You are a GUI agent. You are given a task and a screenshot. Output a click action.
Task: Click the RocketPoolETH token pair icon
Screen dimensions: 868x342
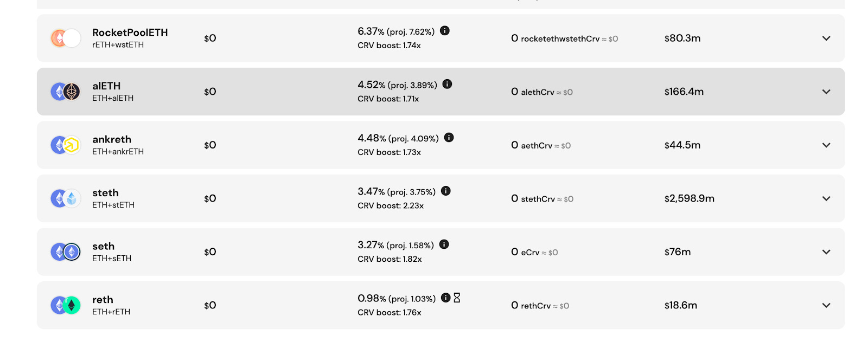pos(66,38)
